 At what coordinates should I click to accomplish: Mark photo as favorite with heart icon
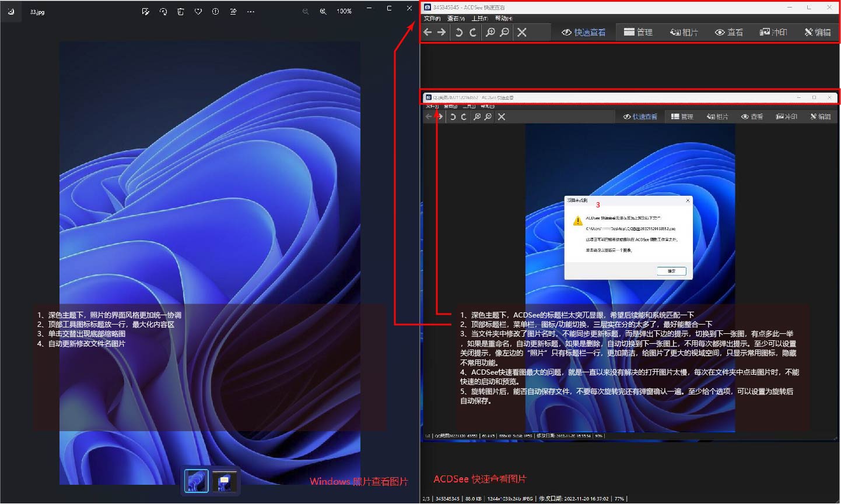[x=198, y=12]
